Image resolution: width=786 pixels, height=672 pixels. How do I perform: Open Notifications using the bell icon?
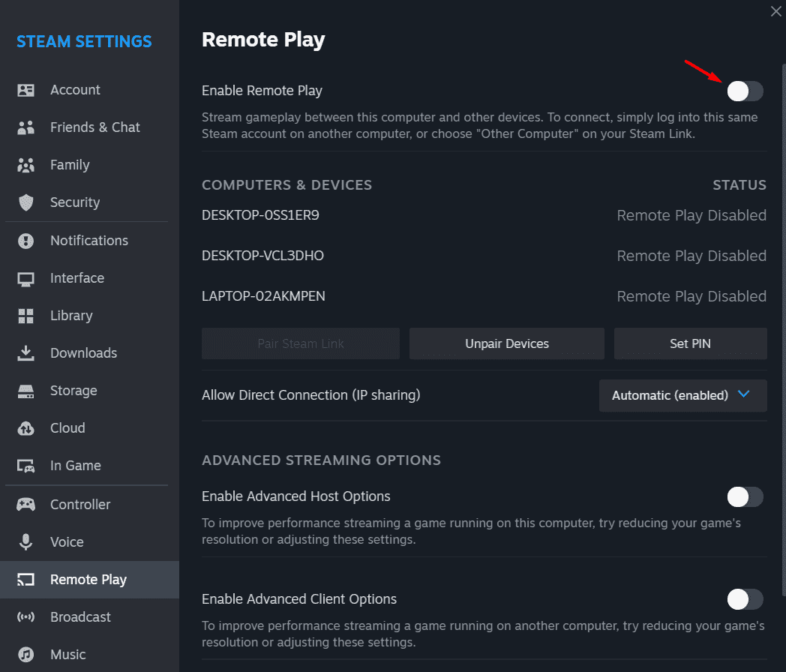coord(26,240)
